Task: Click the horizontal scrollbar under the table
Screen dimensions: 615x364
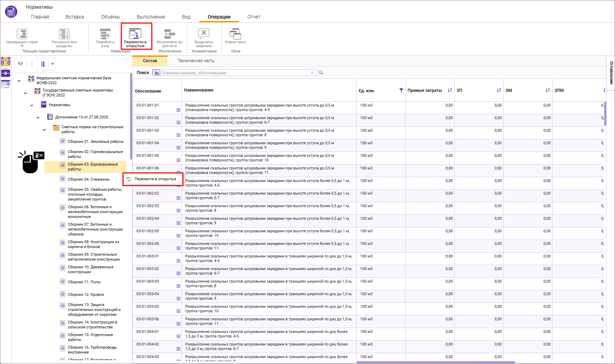Action: point(435,362)
